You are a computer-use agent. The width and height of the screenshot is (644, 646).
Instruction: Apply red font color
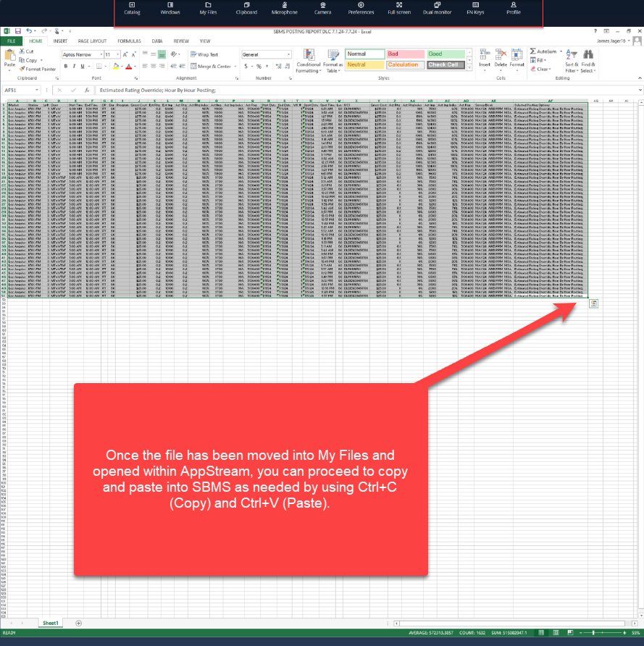[x=128, y=67]
